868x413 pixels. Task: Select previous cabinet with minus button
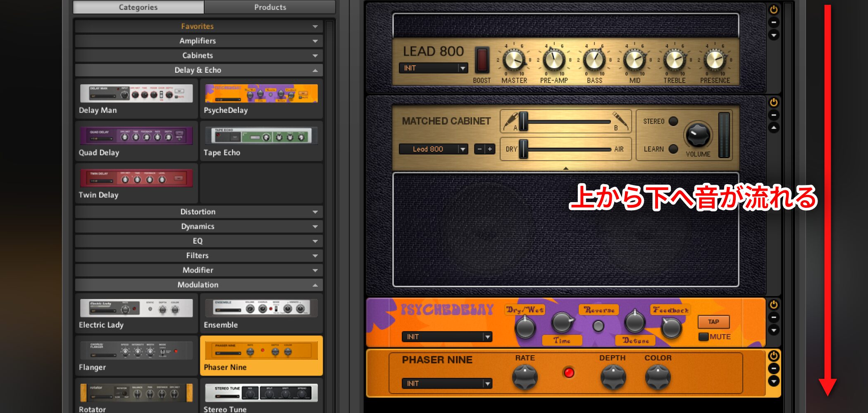pyautogui.click(x=479, y=149)
